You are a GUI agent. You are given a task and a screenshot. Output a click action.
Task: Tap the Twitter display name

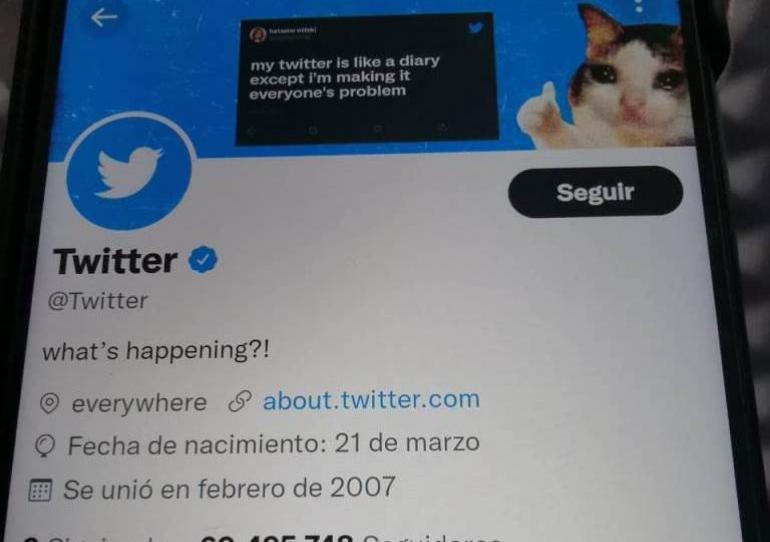115,261
